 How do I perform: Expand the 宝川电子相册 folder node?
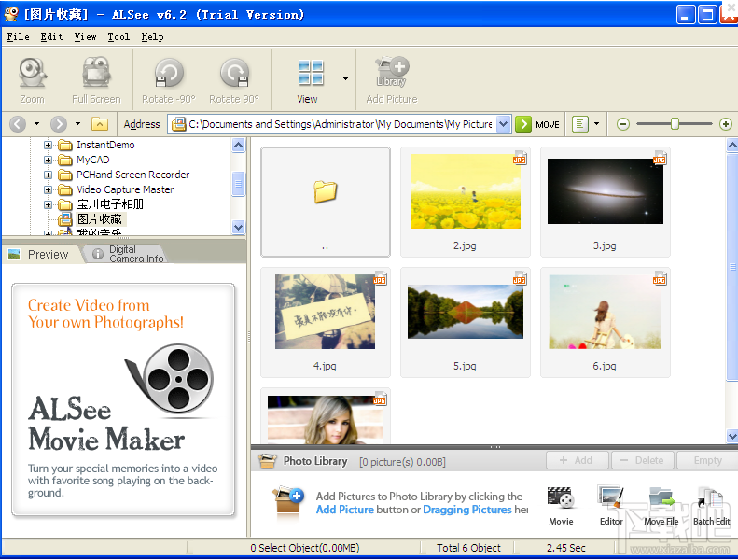[48, 205]
